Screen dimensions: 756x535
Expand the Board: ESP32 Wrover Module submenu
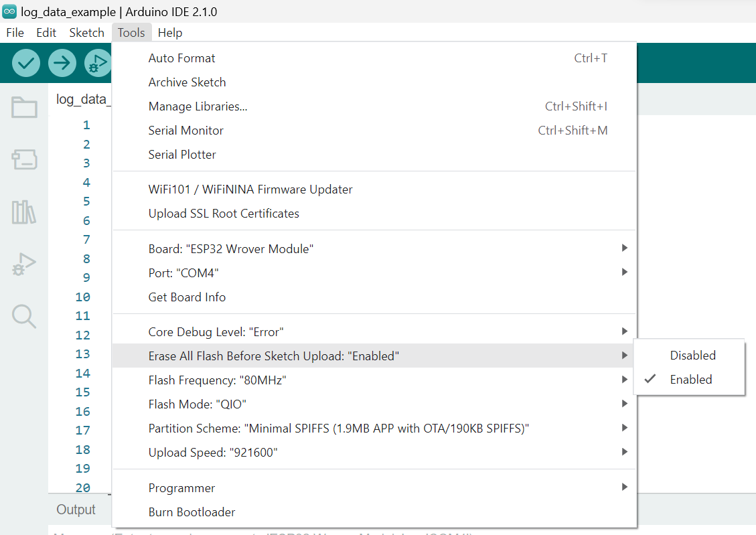(x=374, y=248)
